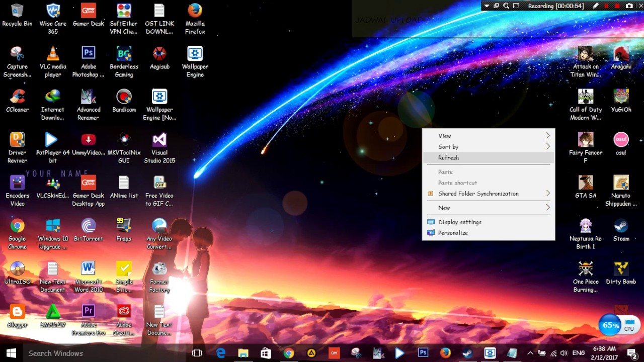The height and width of the screenshot is (362, 644).
Task: Select the Borderless Gaming icon
Action: tap(124, 62)
